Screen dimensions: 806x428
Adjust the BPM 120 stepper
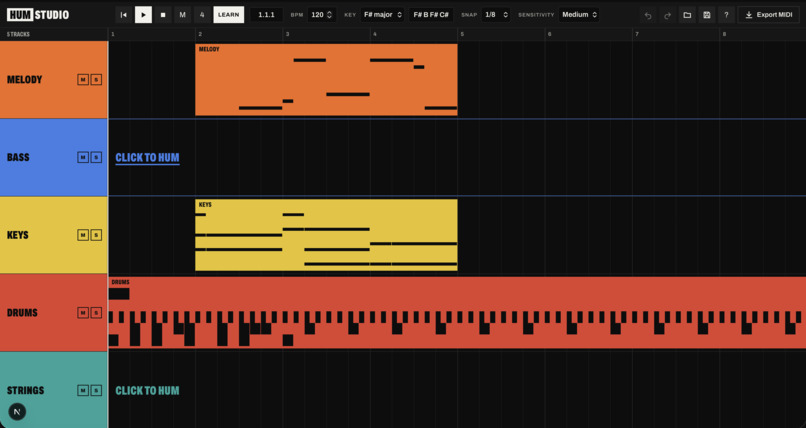click(x=322, y=15)
